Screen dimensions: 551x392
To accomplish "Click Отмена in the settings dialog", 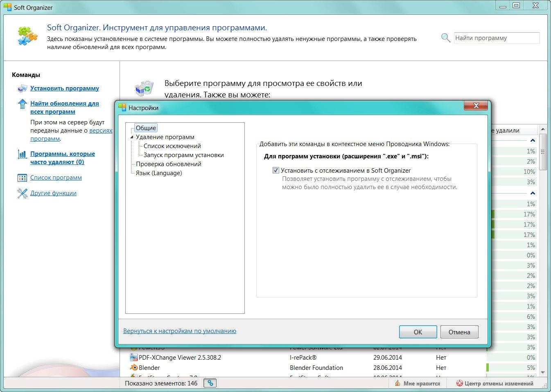I will click(x=459, y=332).
